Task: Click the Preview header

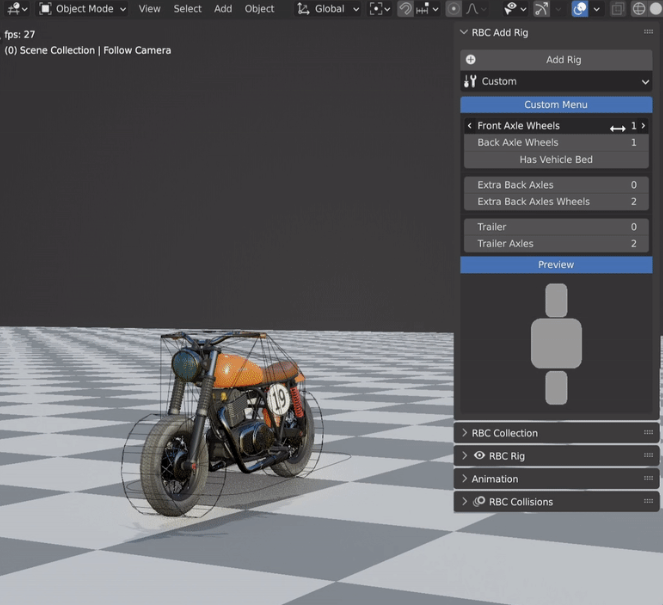Action: click(x=556, y=265)
